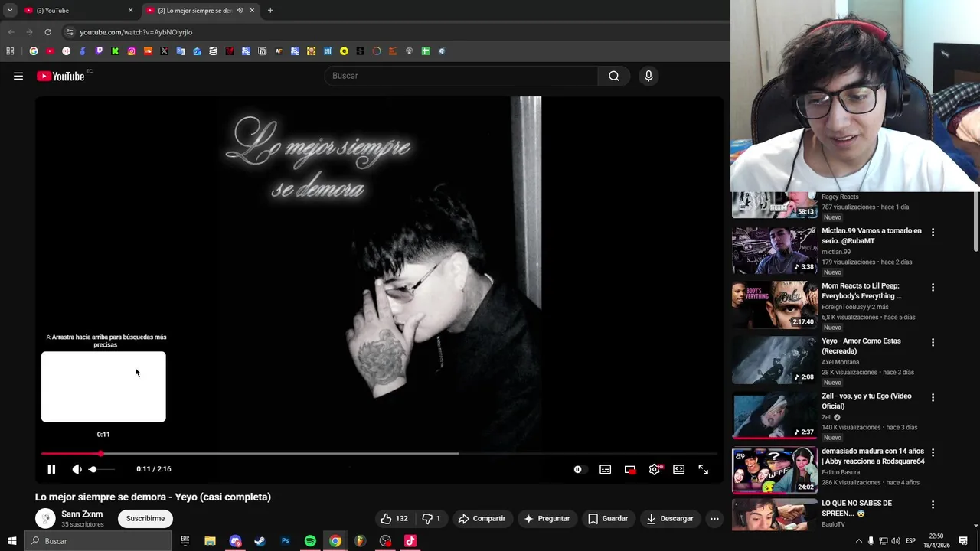Open the YouTube hamburger guide menu
980x551 pixels.
point(18,76)
